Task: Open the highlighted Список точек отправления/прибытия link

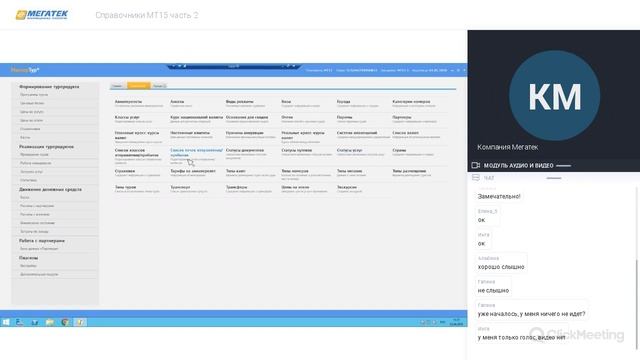Action: (x=196, y=153)
